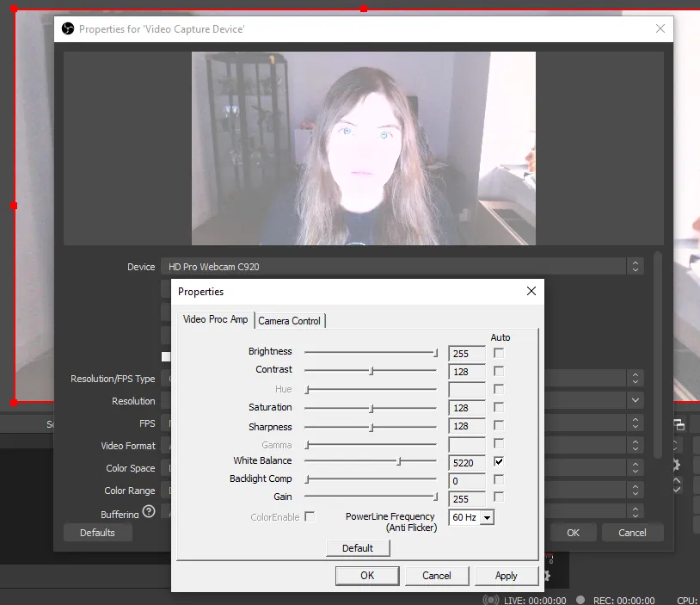Enable Auto for Brightness

coord(499,353)
